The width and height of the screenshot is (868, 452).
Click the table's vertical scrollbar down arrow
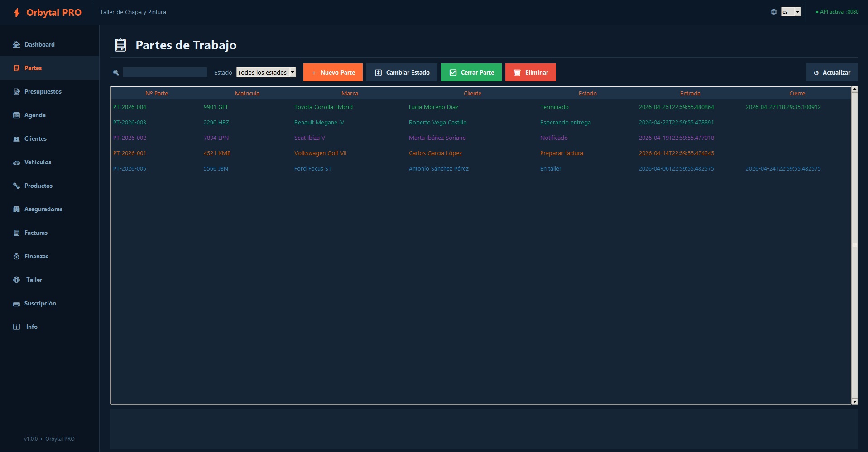pyautogui.click(x=854, y=401)
